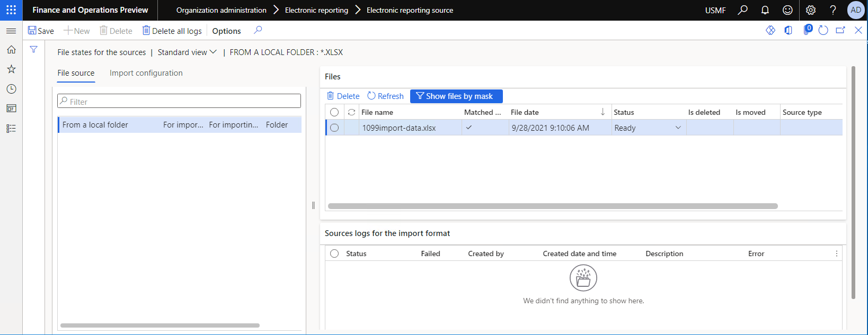The width and height of the screenshot is (868, 335).
Task: Click the file source list horizontal scrollbar
Action: point(160,325)
